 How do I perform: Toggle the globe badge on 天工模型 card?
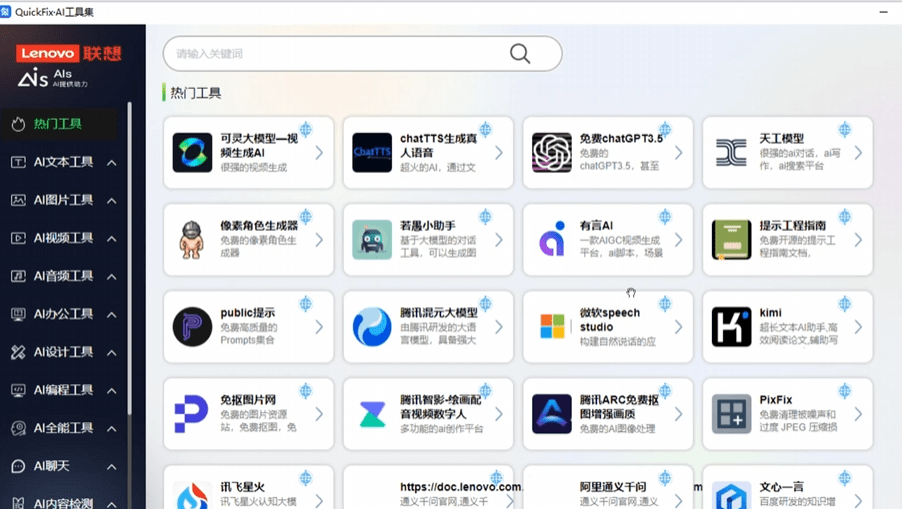click(x=845, y=129)
